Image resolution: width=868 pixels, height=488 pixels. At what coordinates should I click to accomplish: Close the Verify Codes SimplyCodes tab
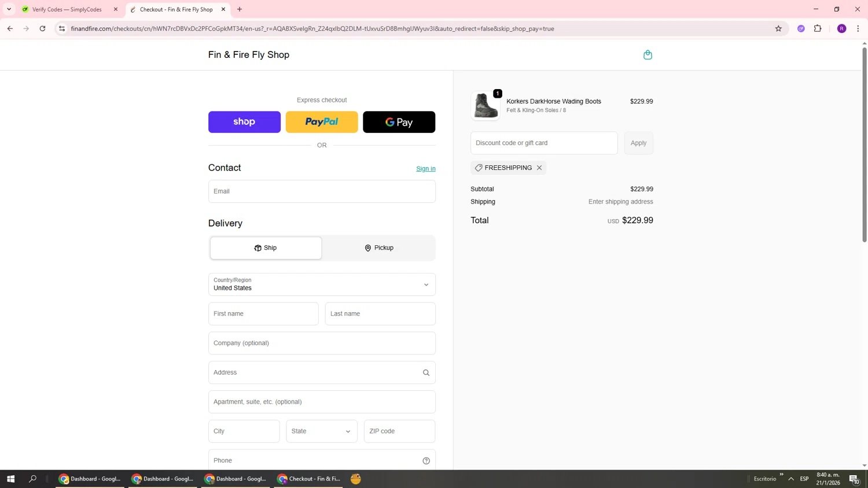tap(116, 9)
